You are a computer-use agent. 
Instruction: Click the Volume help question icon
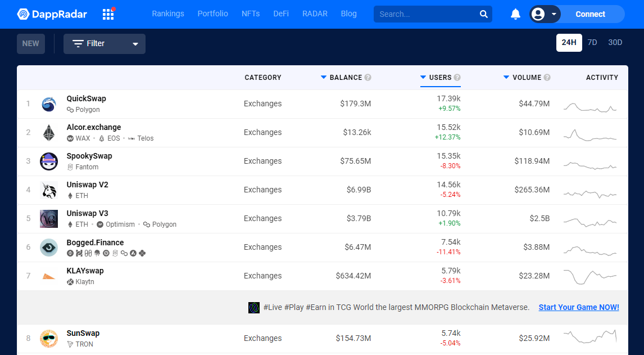pyautogui.click(x=547, y=77)
